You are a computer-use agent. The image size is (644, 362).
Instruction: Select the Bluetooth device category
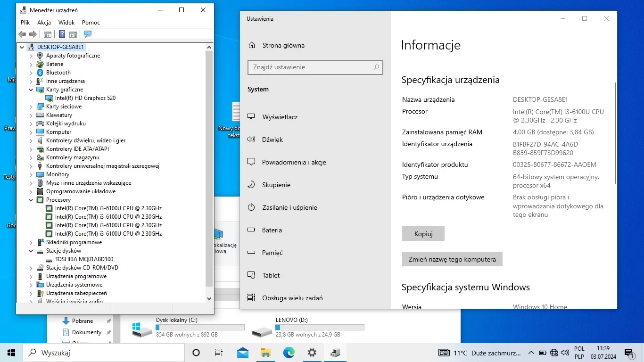[58, 73]
